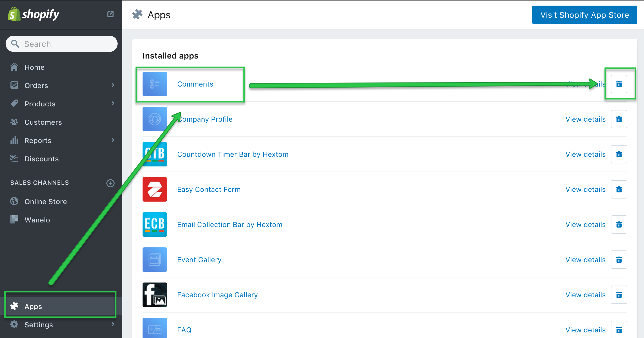View details for Email Collection Bar
Viewport: 644px width, 338px height.
click(x=585, y=224)
